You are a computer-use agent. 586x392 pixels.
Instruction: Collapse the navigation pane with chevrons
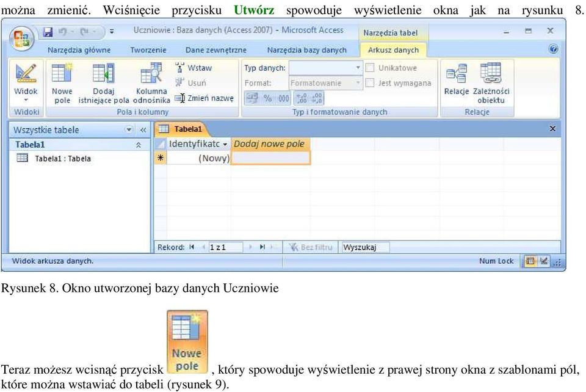click(x=143, y=130)
